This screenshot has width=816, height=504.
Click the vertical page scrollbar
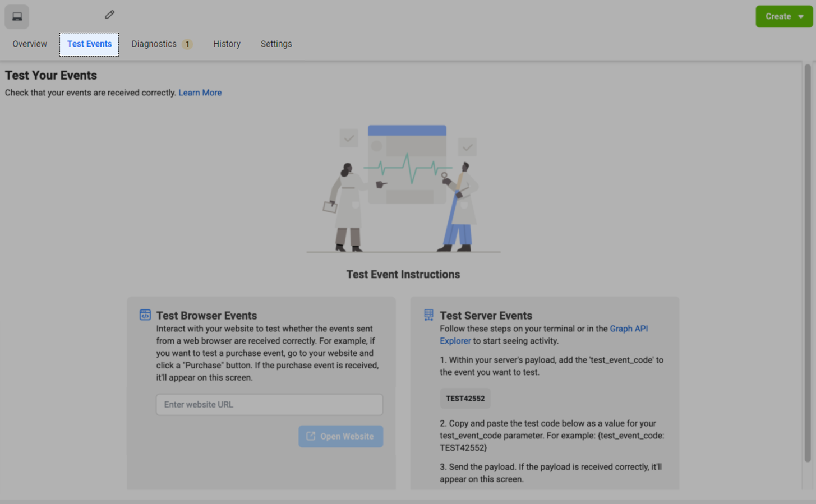[x=808, y=263]
